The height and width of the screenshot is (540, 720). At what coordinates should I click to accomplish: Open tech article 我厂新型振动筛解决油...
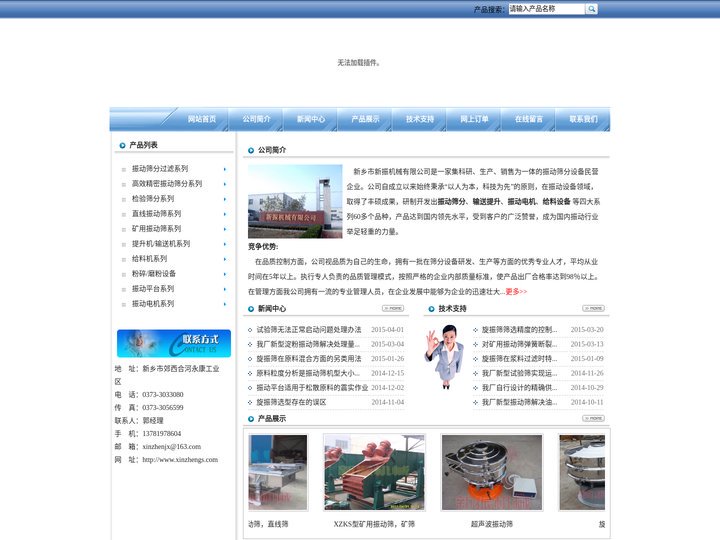[519, 402]
